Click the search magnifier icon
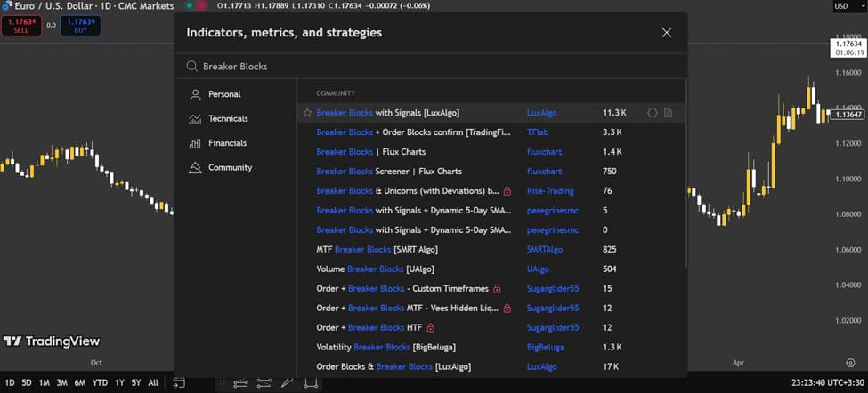 191,66
